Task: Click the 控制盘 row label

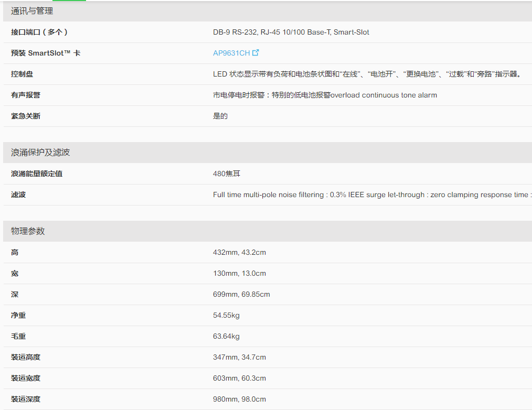Action: pyautogui.click(x=22, y=74)
